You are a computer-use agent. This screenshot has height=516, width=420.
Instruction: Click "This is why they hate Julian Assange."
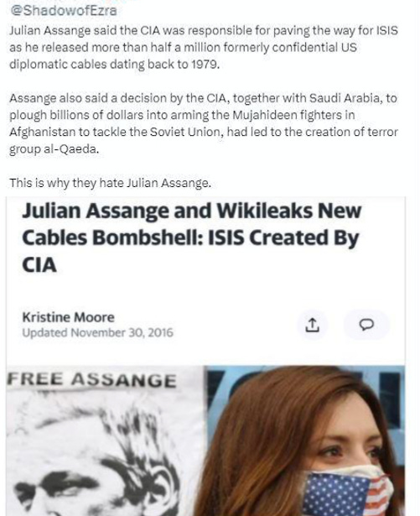(110, 183)
